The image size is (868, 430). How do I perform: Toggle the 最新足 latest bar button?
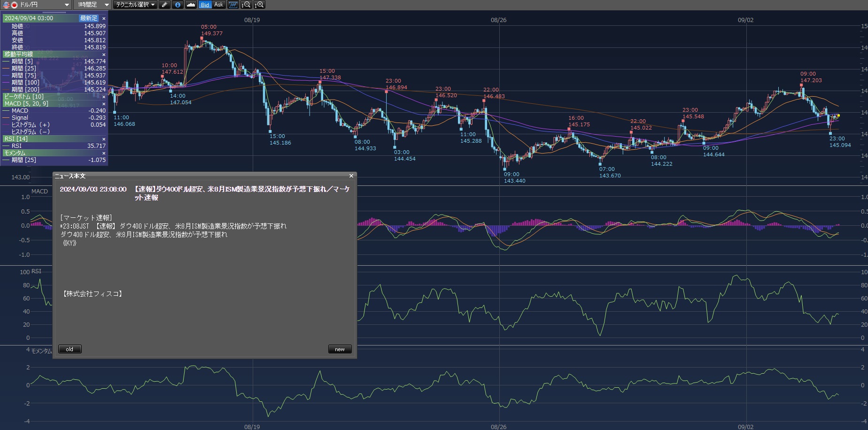(x=89, y=18)
